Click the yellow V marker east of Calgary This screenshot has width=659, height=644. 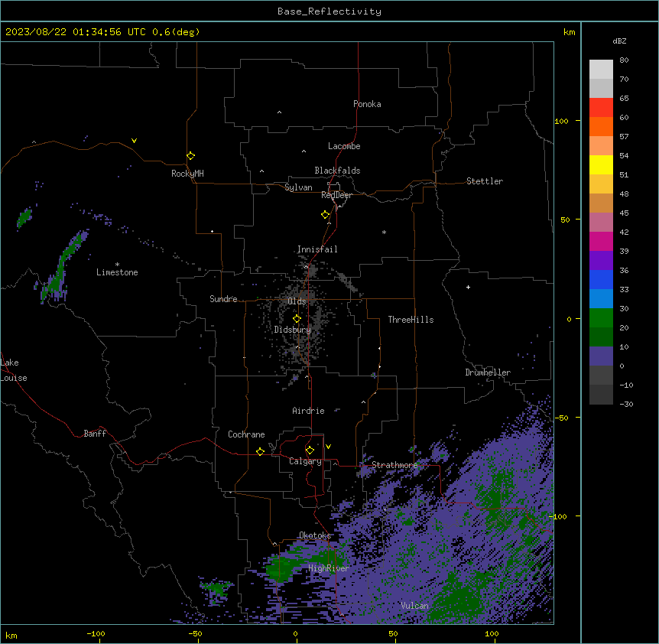[329, 447]
